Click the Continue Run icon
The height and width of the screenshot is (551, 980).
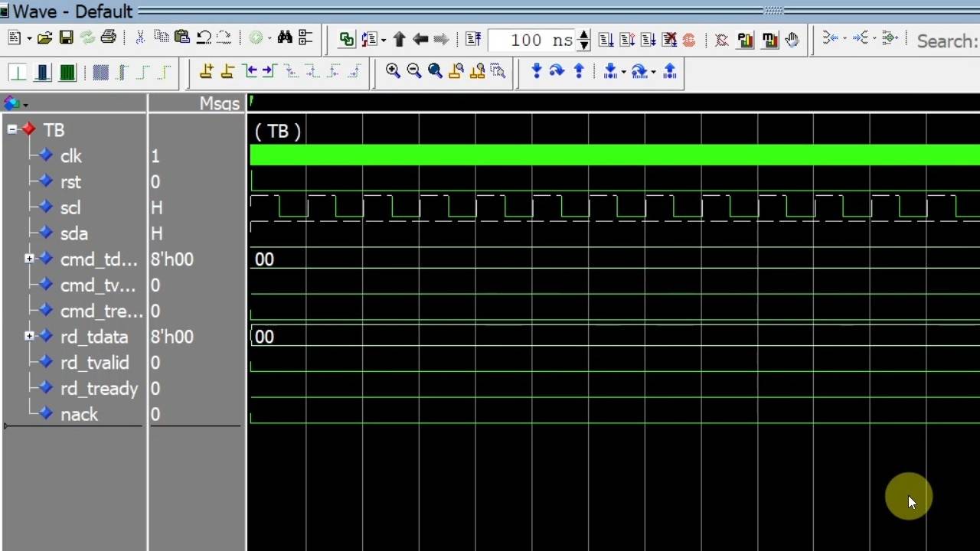(627, 39)
